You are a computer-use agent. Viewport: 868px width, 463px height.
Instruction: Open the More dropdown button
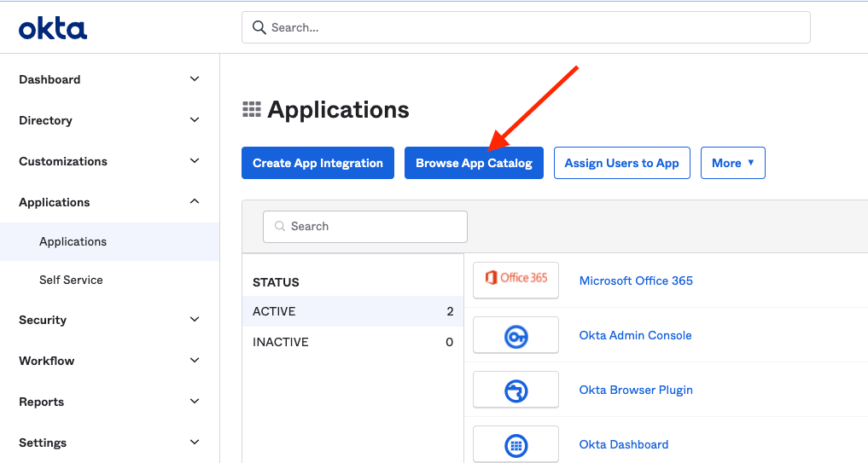(x=732, y=163)
